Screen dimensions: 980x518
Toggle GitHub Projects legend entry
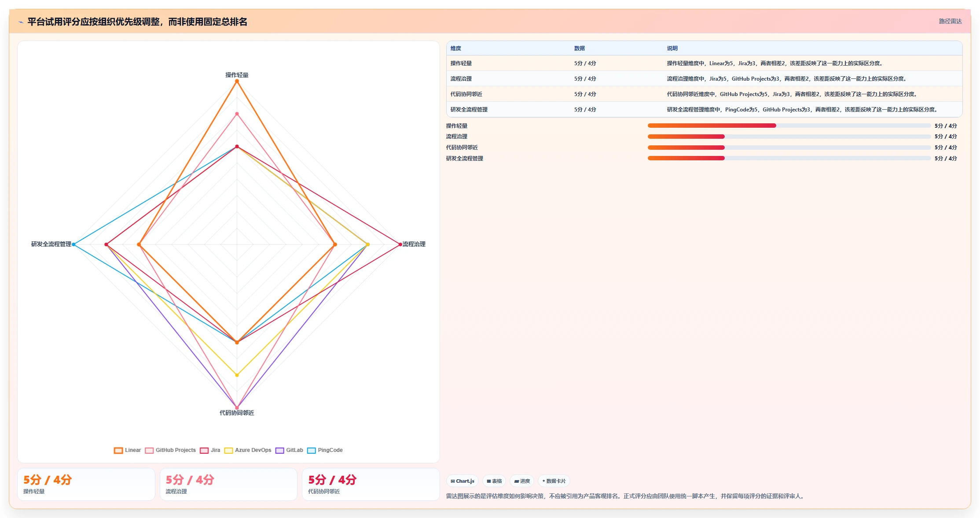171,450
